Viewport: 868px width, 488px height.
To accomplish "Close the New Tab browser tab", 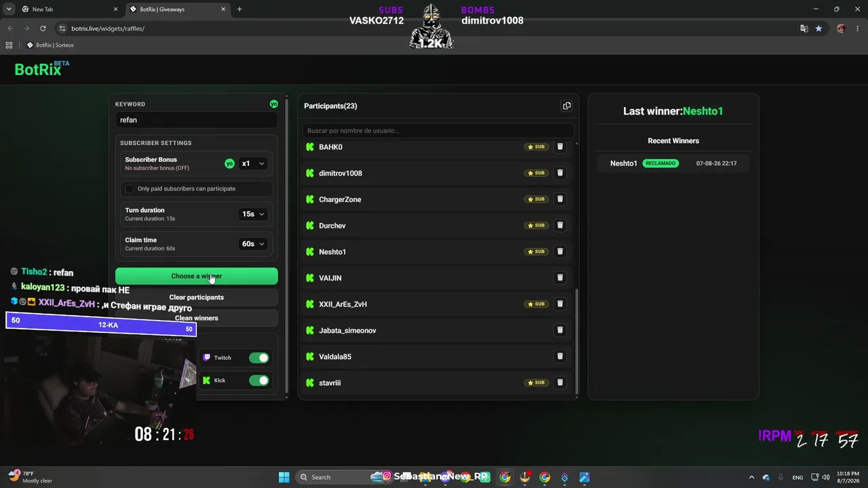I will (x=115, y=9).
